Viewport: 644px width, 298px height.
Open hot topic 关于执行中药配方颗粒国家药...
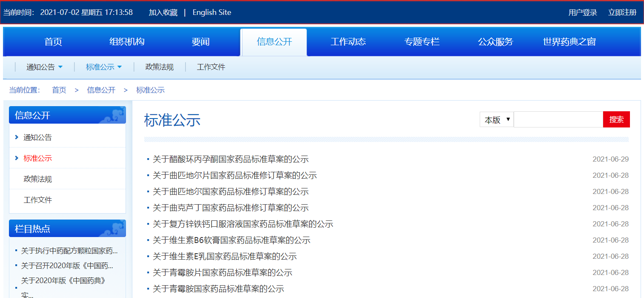[x=69, y=251]
